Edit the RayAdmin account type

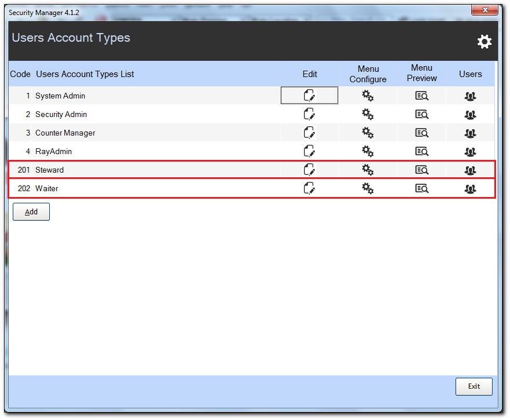point(309,151)
